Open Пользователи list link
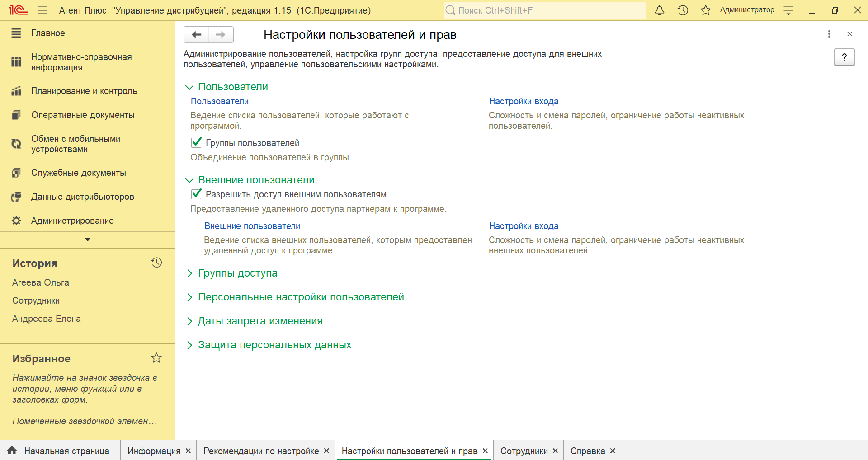868x460 pixels. pyautogui.click(x=220, y=101)
